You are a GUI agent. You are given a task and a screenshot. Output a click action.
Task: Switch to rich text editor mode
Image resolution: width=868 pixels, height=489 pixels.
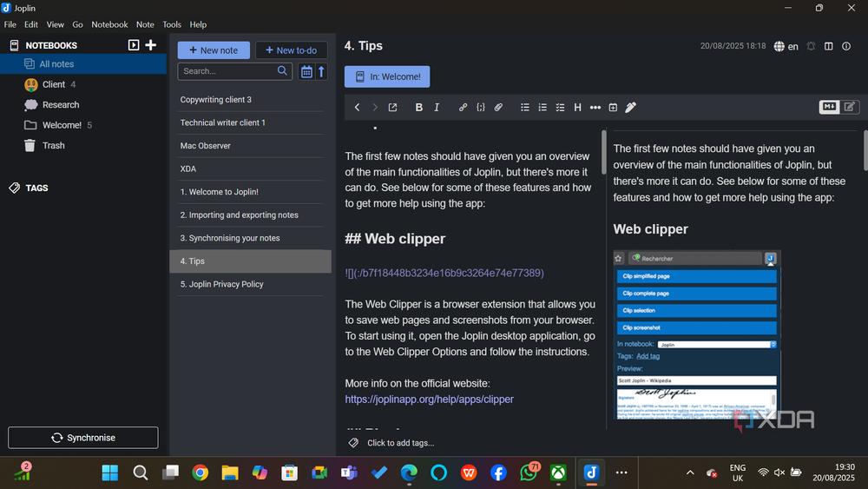(850, 107)
